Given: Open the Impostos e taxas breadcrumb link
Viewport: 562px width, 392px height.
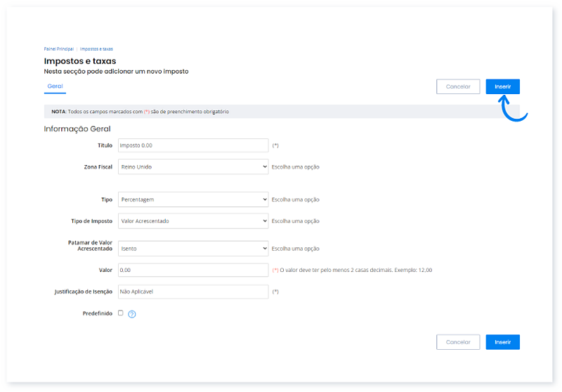Looking at the screenshot, I should point(96,49).
